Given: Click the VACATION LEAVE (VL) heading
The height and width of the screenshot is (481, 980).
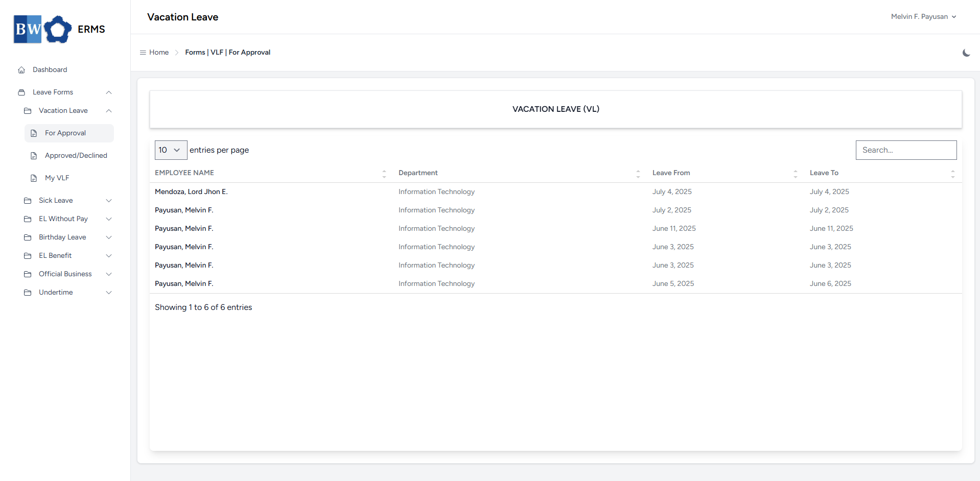Looking at the screenshot, I should pos(556,109).
